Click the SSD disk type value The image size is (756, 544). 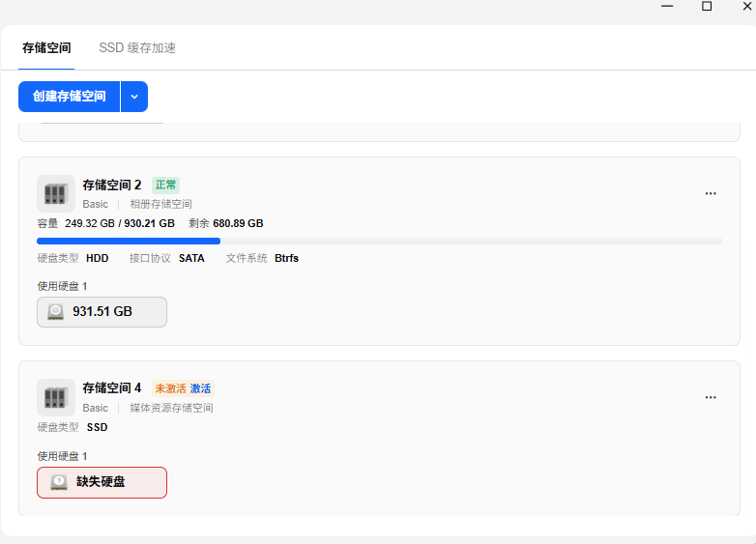pos(97,427)
